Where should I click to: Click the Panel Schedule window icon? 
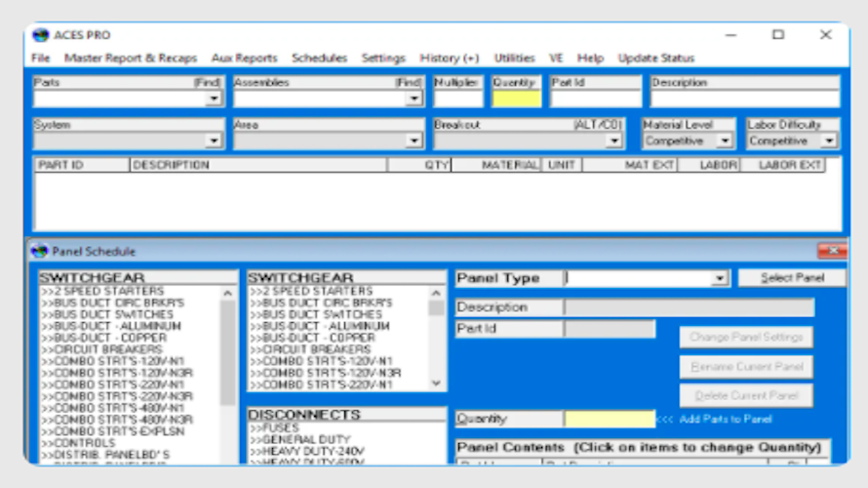tap(39, 252)
